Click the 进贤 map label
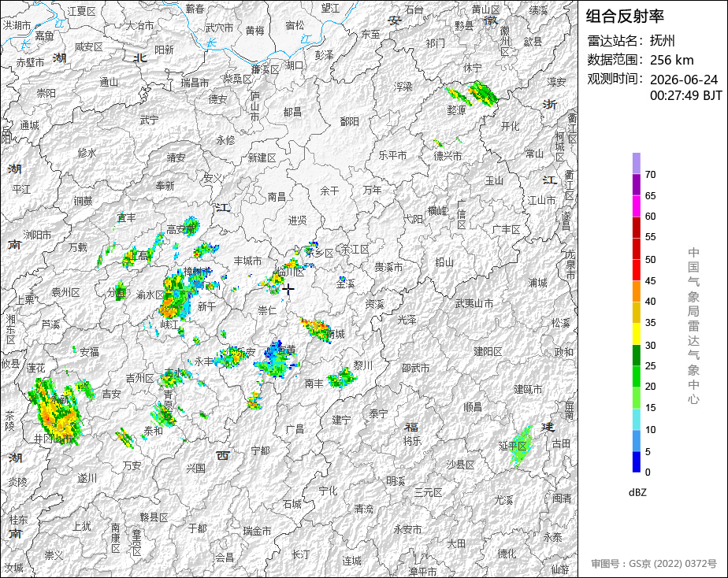This screenshot has width=728, height=578. pos(297,220)
